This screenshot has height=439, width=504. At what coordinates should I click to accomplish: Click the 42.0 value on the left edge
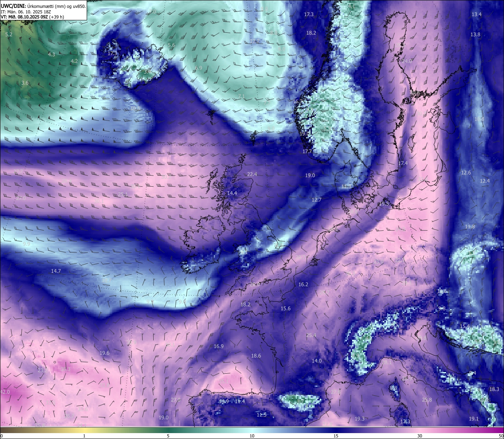(x=5, y=392)
